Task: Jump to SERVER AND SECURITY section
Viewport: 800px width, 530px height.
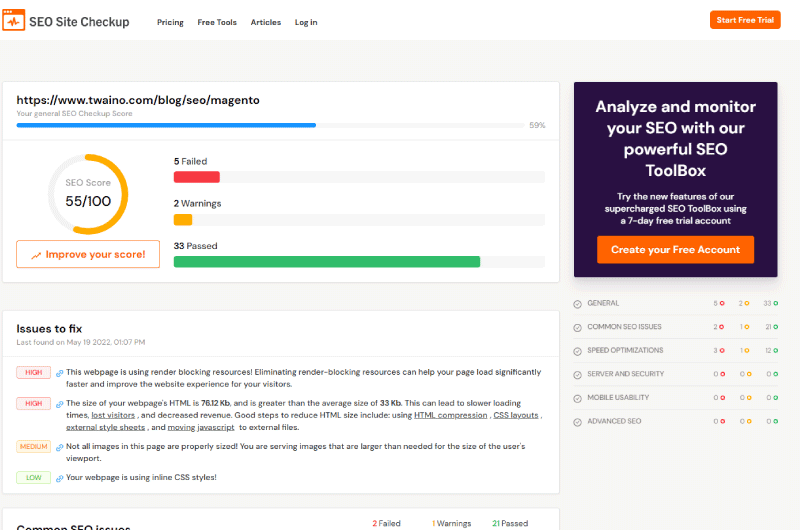Action: 626,373
